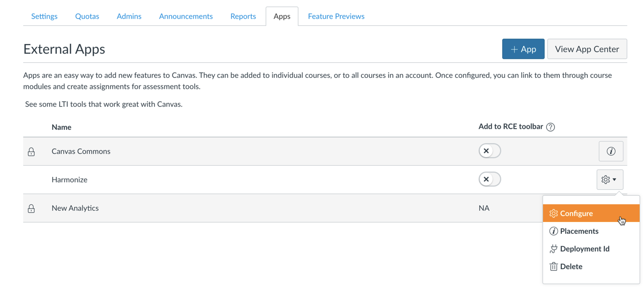Click the gear icon next to Configure

[553, 213]
